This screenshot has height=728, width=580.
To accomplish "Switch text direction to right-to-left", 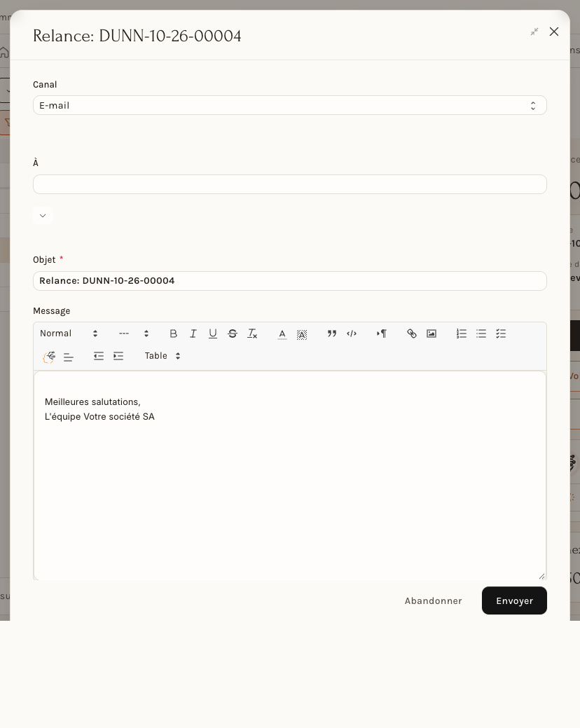I will coord(381,334).
